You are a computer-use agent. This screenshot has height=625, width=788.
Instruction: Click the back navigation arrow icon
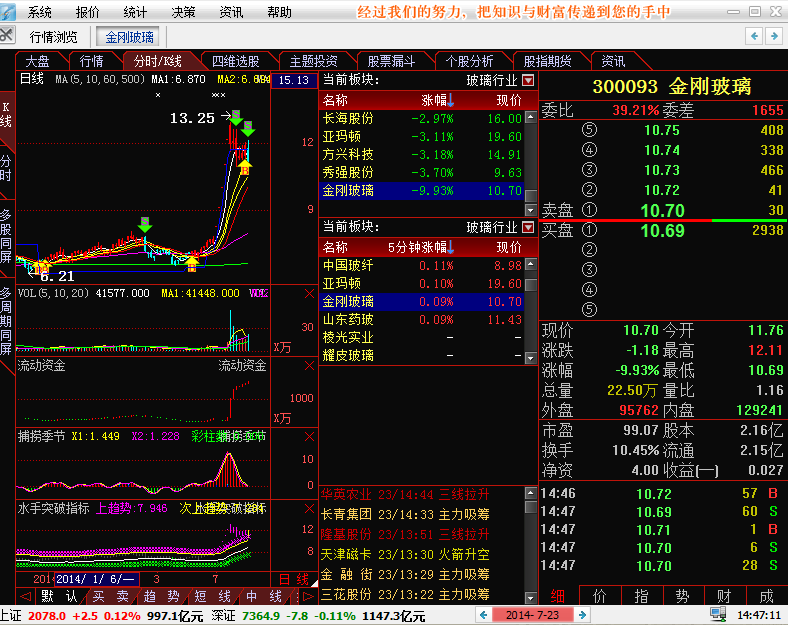point(756,36)
